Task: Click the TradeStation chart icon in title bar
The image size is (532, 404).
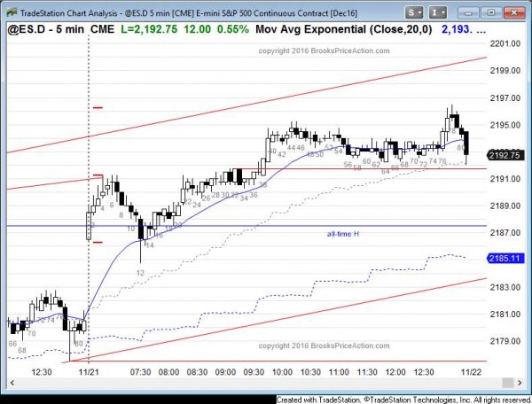Action: tap(12, 12)
